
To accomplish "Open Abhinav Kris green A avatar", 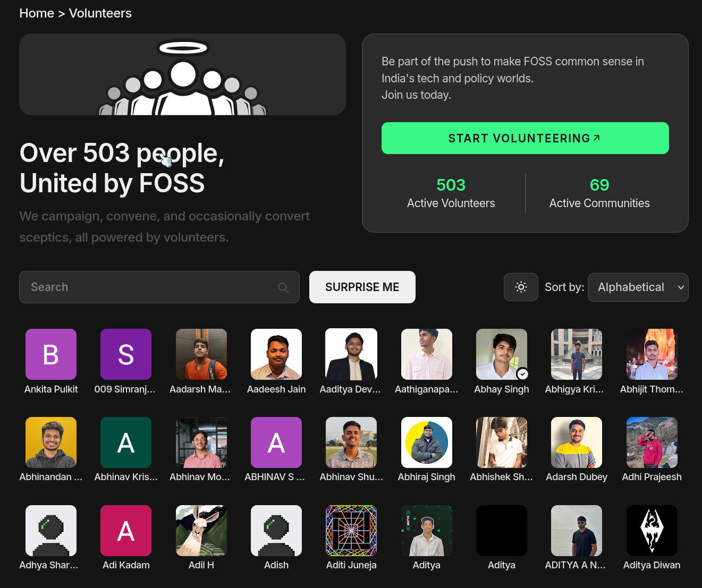I will (x=126, y=442).
